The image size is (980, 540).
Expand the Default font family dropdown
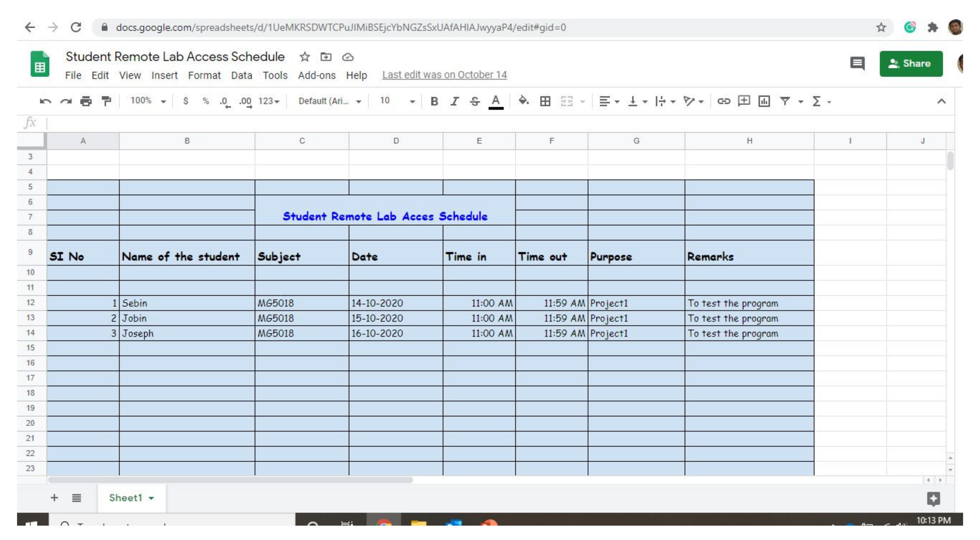(329, 101)
